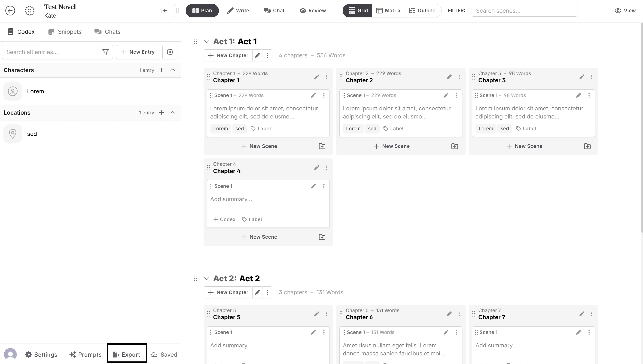Click the Export button
Viewport: 643px width, 364px height.
tap(127, 354)
